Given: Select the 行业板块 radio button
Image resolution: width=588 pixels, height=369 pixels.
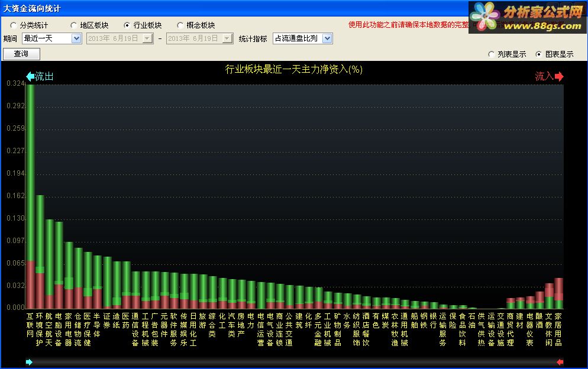Looking at the screenshot, I should (127, 25).
